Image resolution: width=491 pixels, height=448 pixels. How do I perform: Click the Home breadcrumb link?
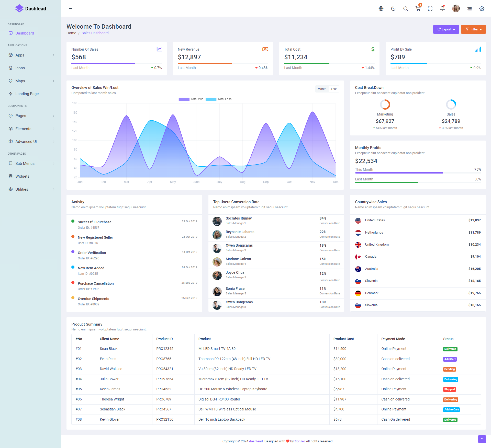[71, 33]
